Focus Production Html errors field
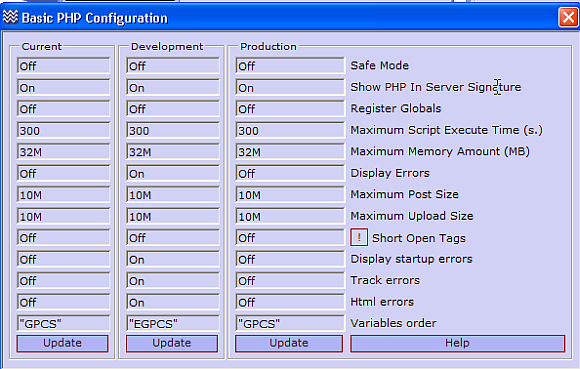Viewport: 580px width, 369px height. click(x=290, y=302)
